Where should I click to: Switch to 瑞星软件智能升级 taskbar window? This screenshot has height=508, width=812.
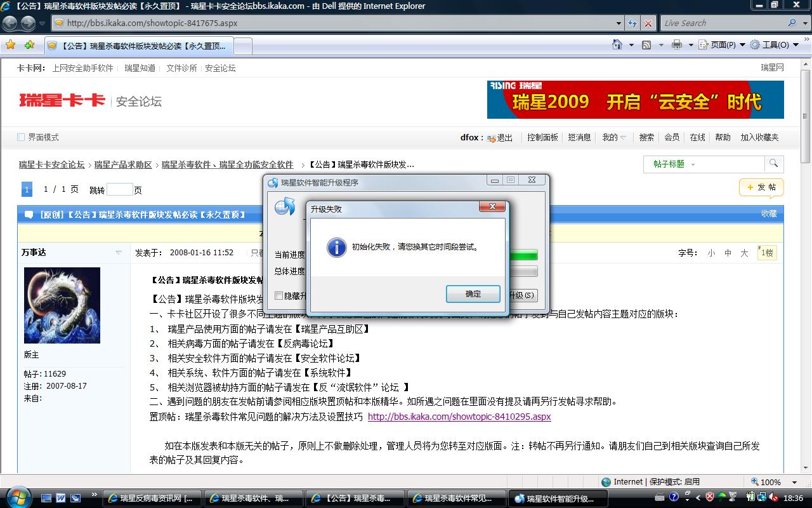(x=558, y=498)
